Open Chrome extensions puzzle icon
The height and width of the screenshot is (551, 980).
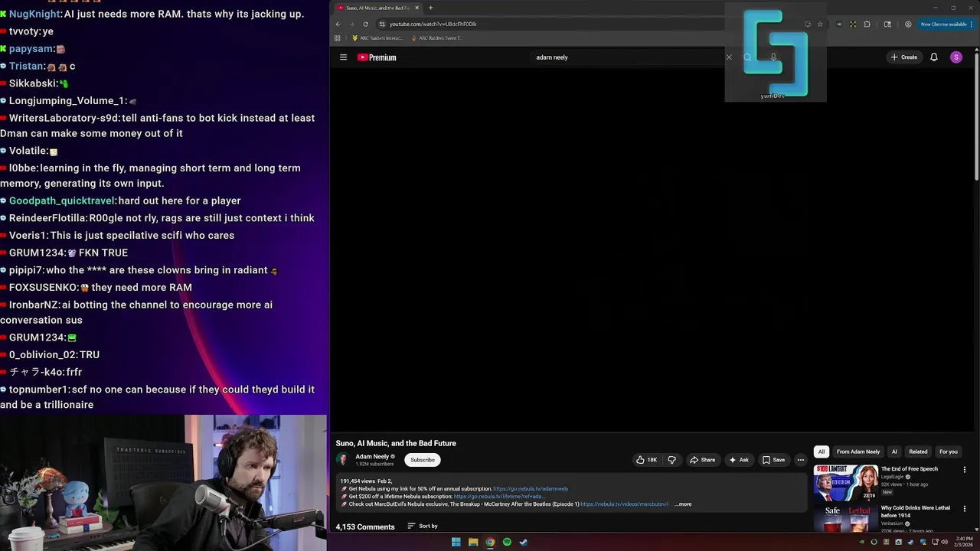click(x=867, y=24)
